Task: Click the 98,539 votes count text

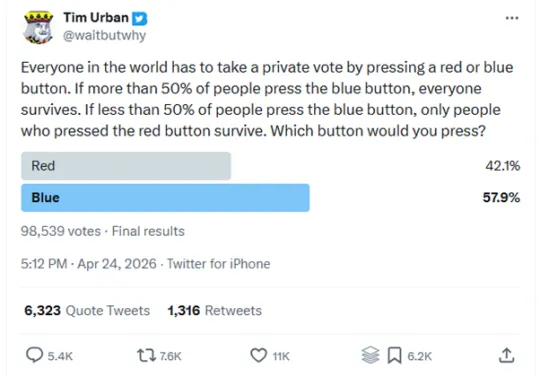Action: tap(61, 231)
